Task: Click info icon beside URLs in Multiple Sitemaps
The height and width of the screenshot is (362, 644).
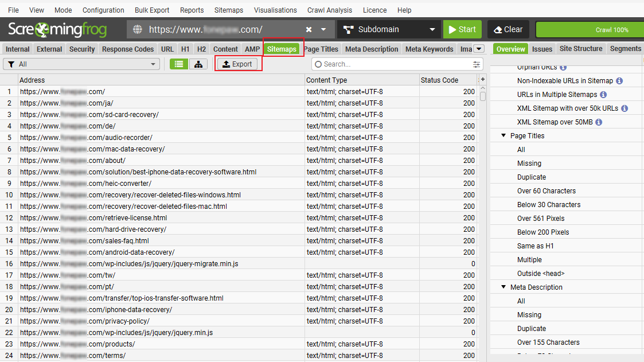Action: click(x=603, y=95)
